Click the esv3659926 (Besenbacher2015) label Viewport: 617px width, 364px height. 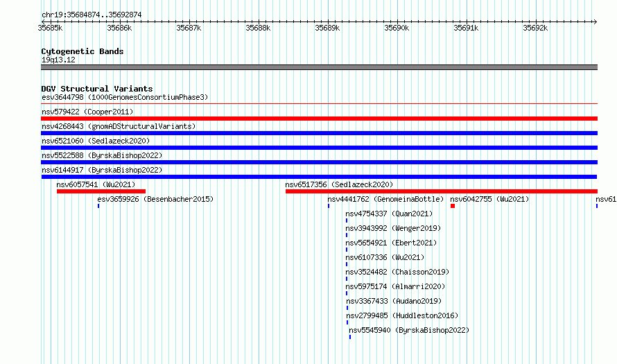[x=155, y=199]
